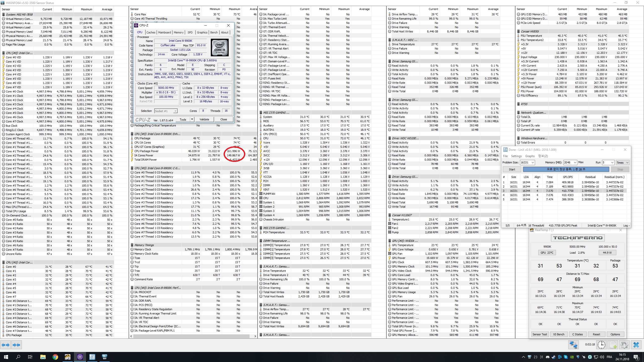Image resolution: width=644 pixels, height=362 pixels.
Task: Open the Tools dropdown arrow in CPU-Z
Action: coord(192,119)
